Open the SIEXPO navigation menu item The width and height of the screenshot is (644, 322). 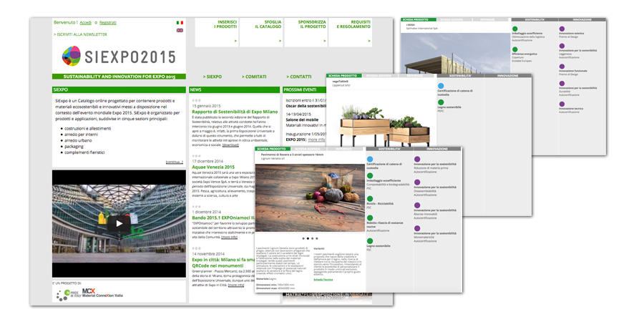coord(213,77)
